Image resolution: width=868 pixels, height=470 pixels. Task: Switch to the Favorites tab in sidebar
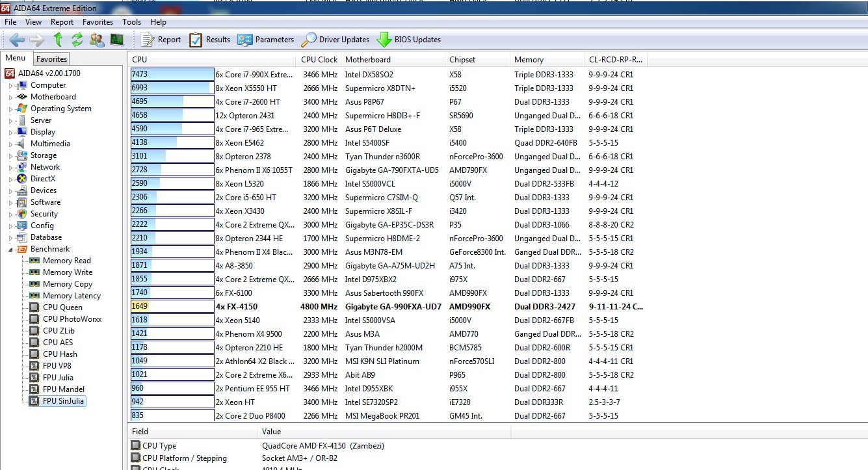51,59
